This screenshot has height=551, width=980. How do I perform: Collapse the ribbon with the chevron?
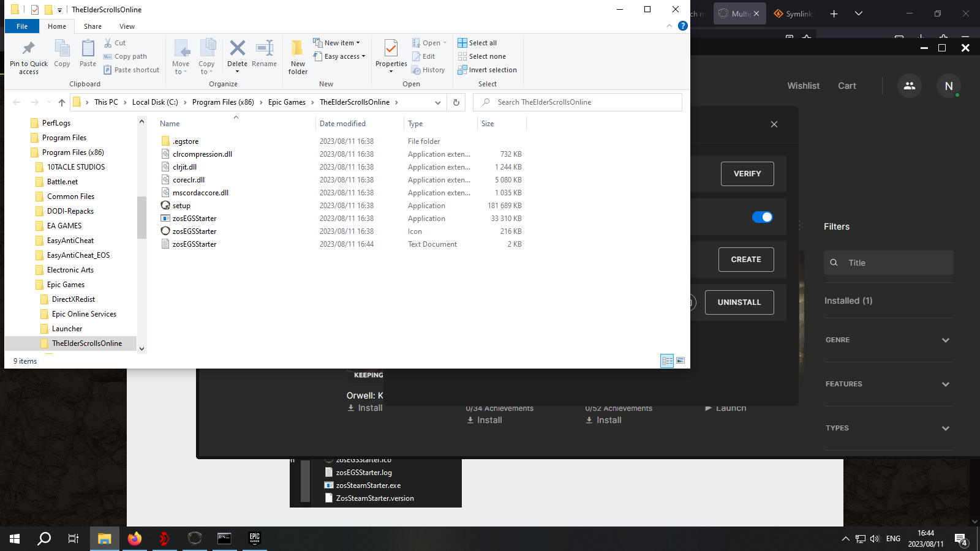click(x=669, y=26)
